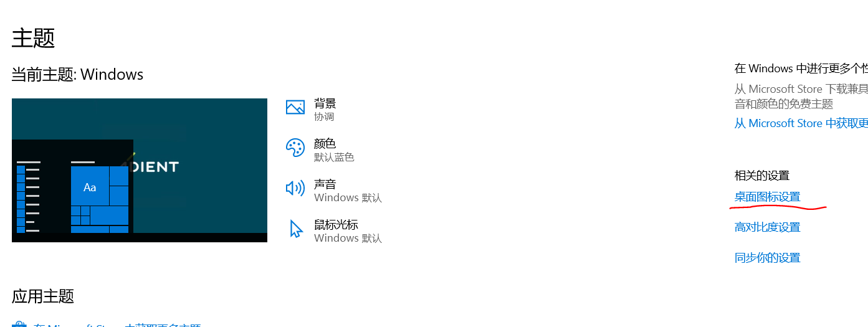Click the background picture icon
868x327 pixels.
(x=295, y=107)
